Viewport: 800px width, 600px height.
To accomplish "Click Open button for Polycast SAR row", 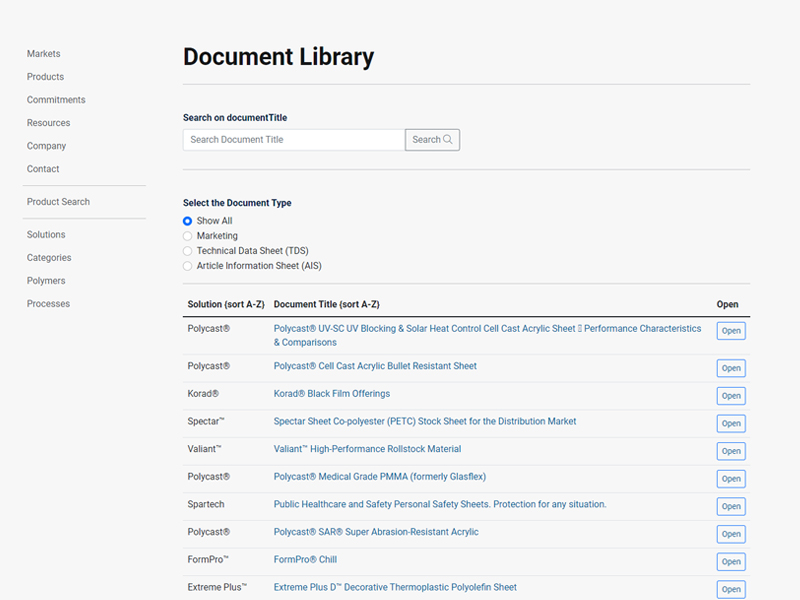I will [x=731, y=534].
